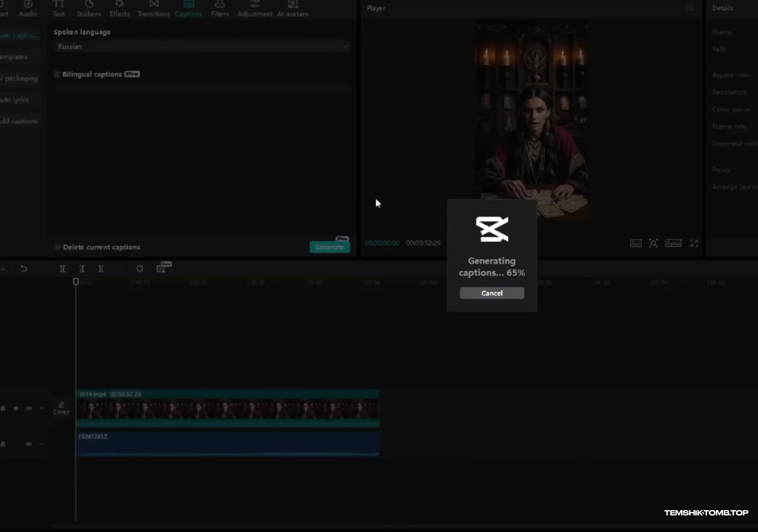Viewport: 758px width, 532px height.
Task: Tick the Delete current captions checkbox
Action: click(57, 247)
